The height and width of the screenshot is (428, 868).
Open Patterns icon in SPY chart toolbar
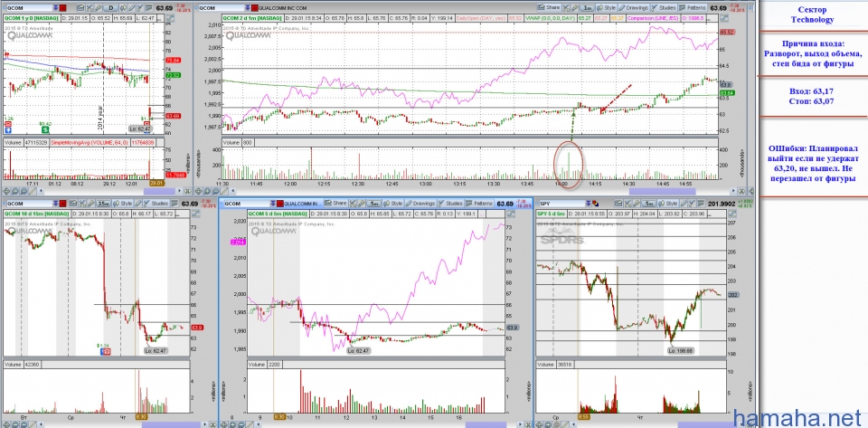click(701, 204)
